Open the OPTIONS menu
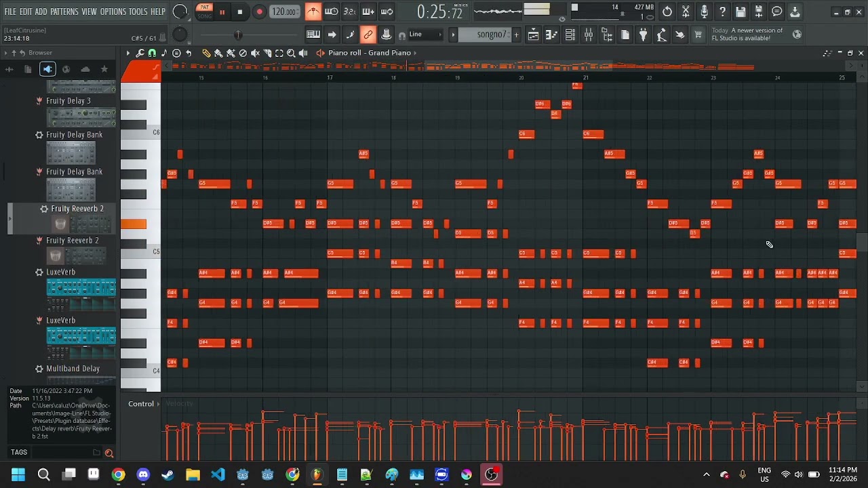Viewport: 868px width, 488px height. point(113,12)
